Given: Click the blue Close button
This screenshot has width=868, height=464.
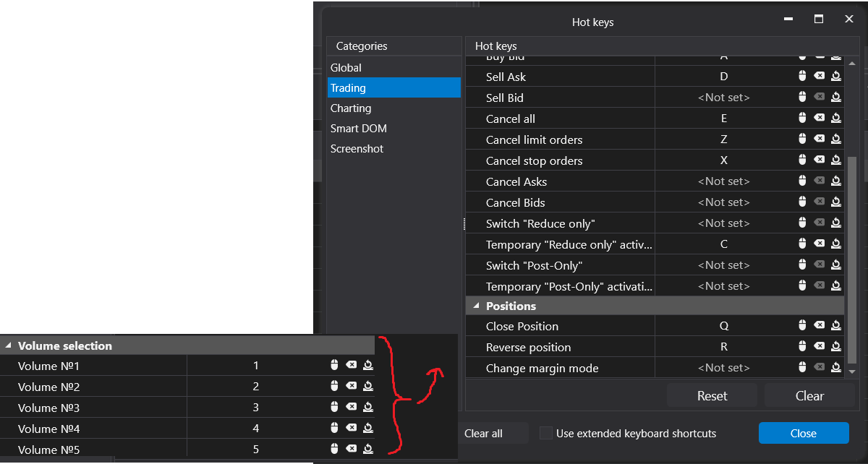Looking at the screenshot, I should click(x=803, y=434).
